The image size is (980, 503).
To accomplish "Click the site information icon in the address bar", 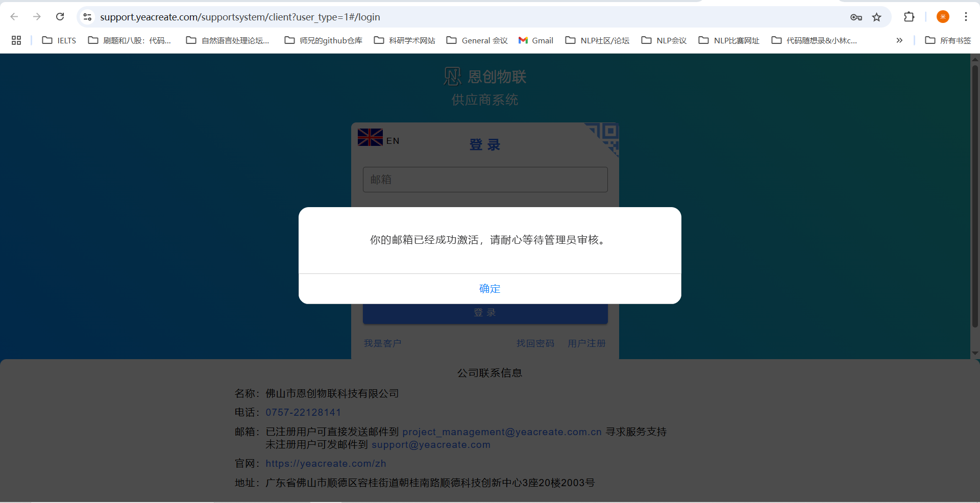I will pyautogui.click(x=88, y=17).
